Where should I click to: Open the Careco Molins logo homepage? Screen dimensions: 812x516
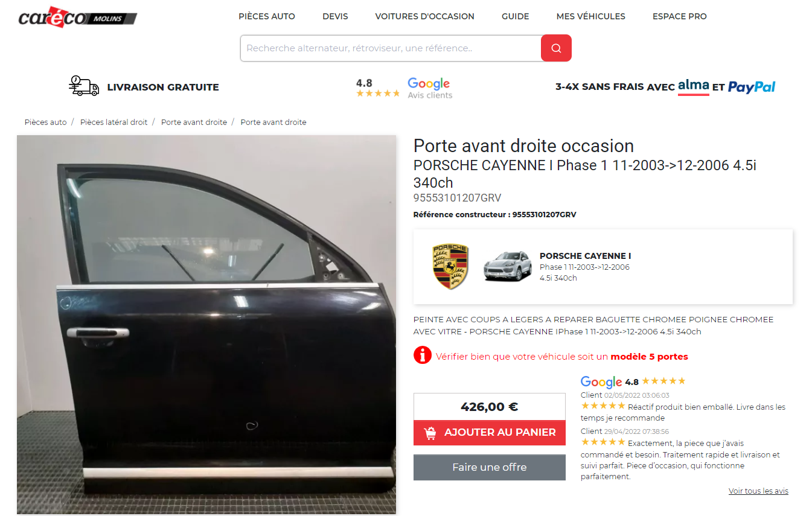pos(78,16)
